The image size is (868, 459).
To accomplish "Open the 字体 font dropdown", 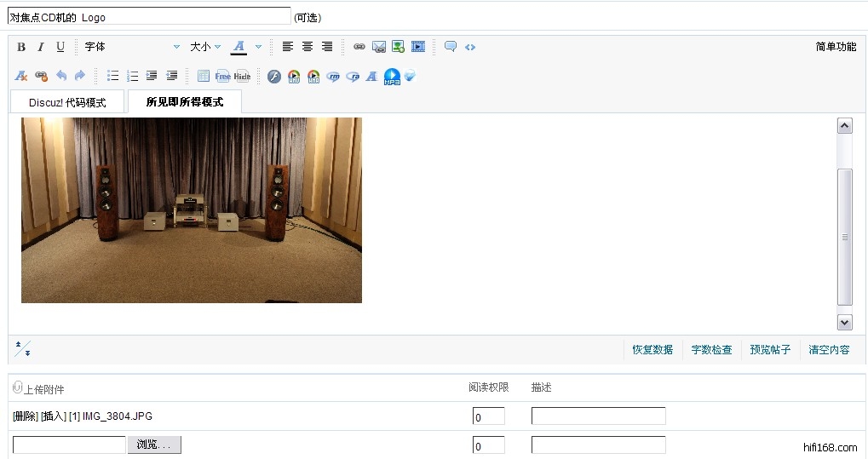I will (132, 47).
